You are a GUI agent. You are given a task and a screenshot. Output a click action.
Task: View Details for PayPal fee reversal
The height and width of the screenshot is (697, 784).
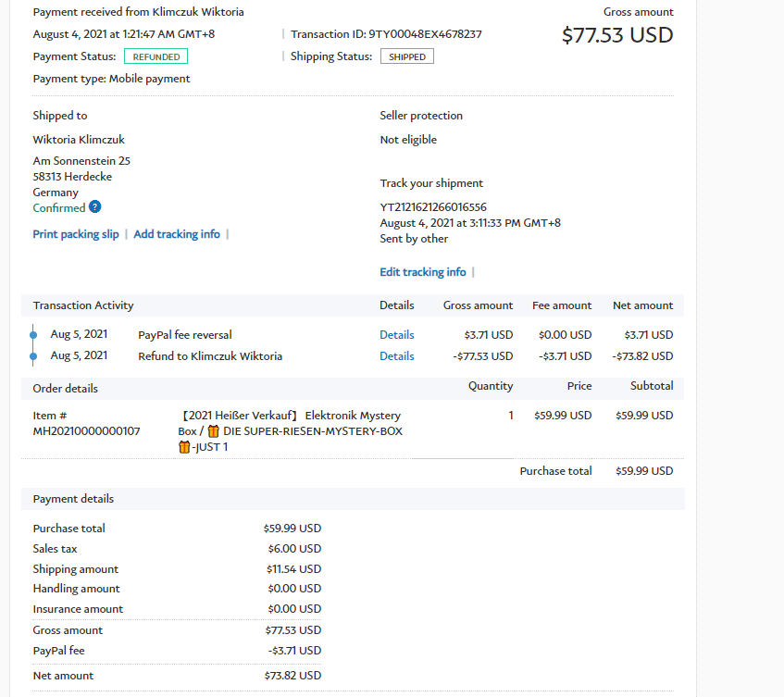click(x=396, y=334)
